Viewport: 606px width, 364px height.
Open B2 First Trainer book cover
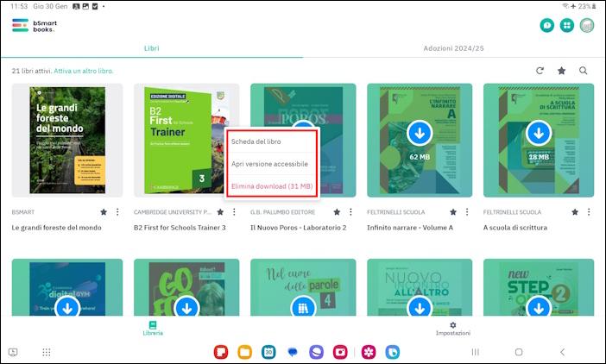pyautogui.click(x=185, y=140)
